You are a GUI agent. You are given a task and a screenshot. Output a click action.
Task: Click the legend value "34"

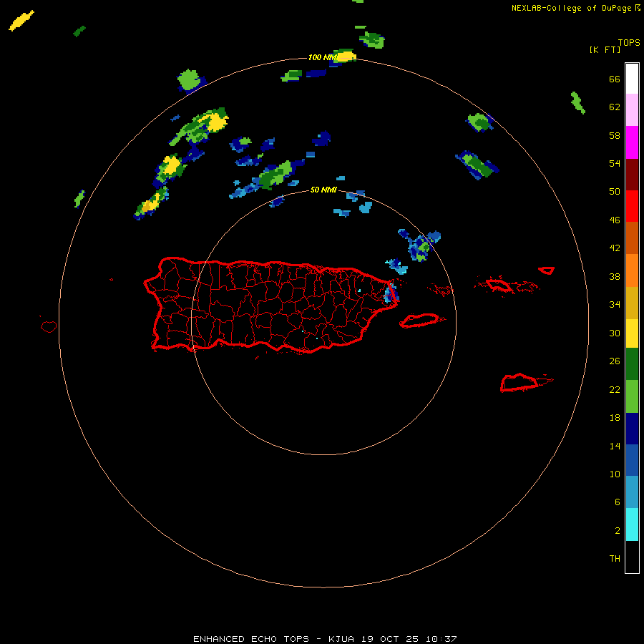(615, 305)
